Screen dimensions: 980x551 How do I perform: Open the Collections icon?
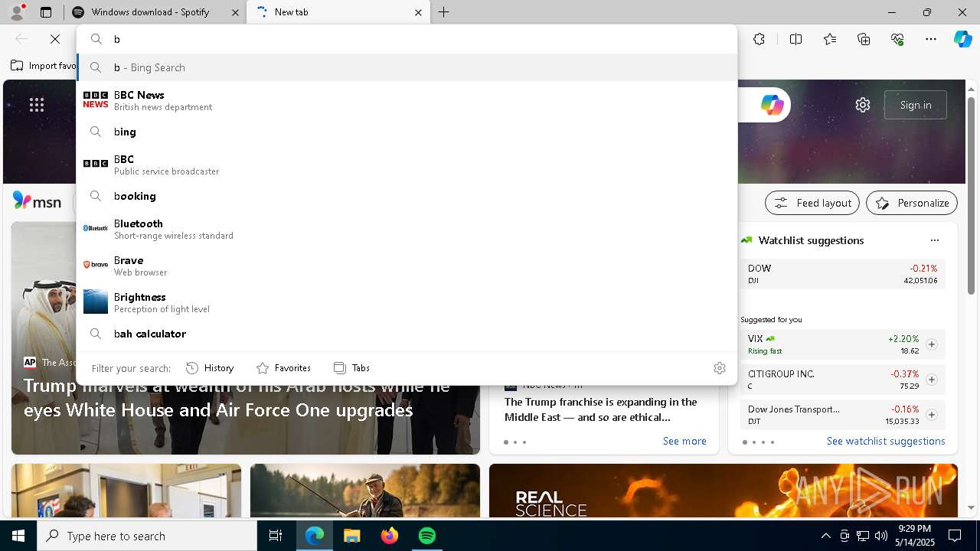[x=864, y=39]
